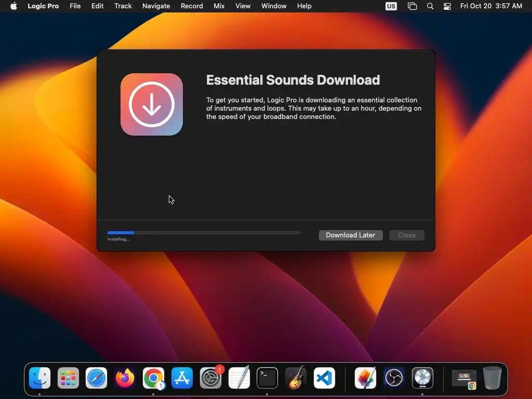Open the Window menu
The width and height of the screenshot is (532, 399).
(274, 6)
